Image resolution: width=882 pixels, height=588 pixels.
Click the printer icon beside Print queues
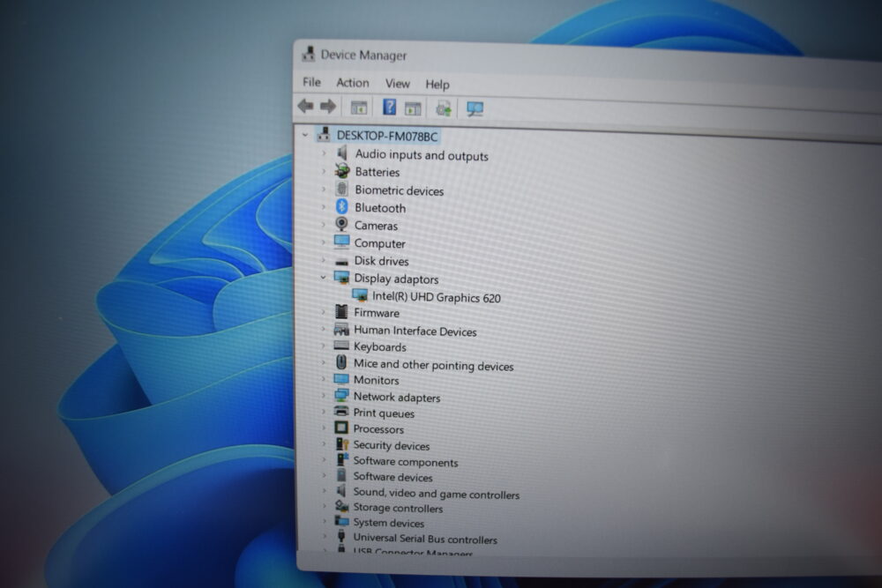(x=341, y=412)
